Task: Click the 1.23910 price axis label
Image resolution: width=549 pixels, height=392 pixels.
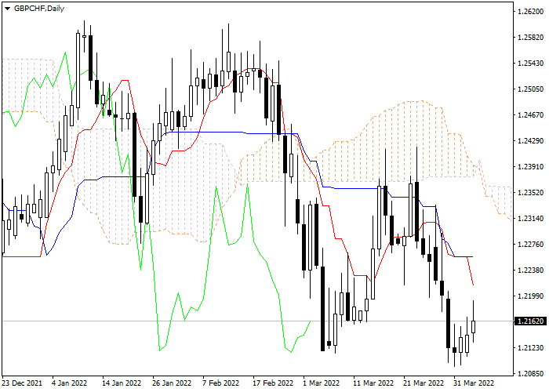Action: click(530, 166)
